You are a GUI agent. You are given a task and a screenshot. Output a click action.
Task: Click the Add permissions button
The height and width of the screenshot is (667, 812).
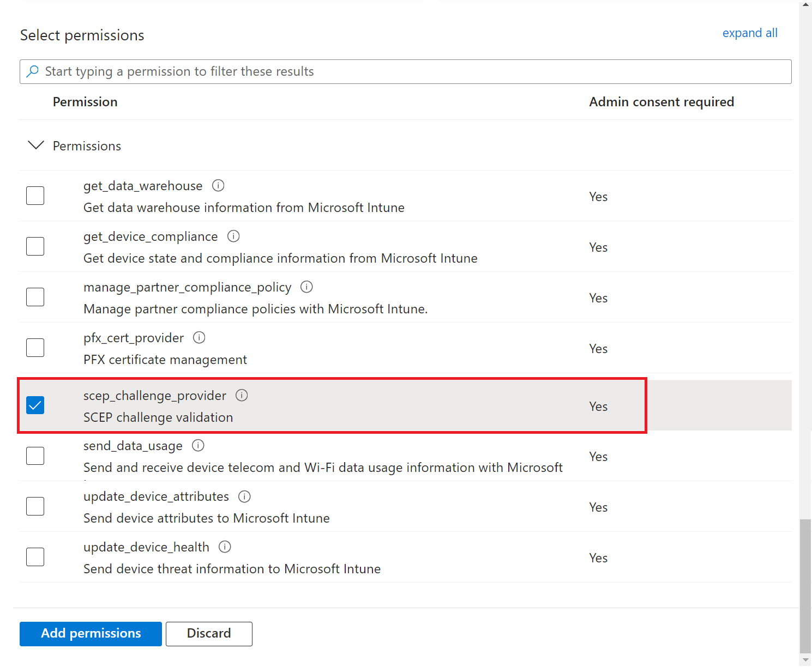[x=91, y=634]
